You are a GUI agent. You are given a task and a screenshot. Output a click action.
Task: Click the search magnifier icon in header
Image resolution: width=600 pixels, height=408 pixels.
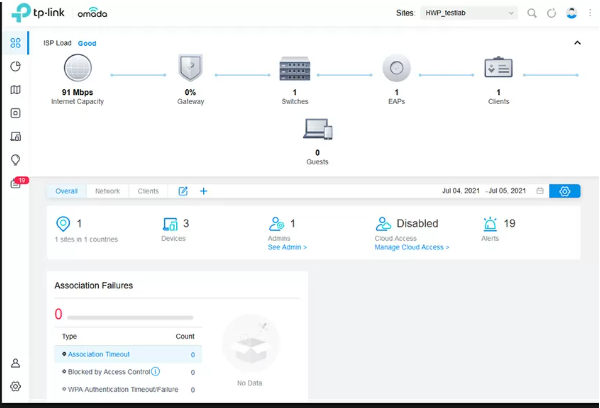click(532, 14)
